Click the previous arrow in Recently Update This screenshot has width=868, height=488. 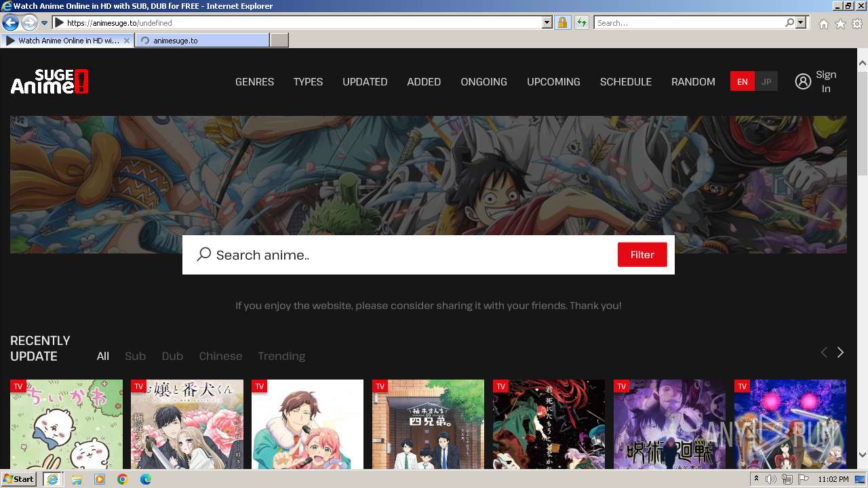pyautogui.click(x=824, y=352)
